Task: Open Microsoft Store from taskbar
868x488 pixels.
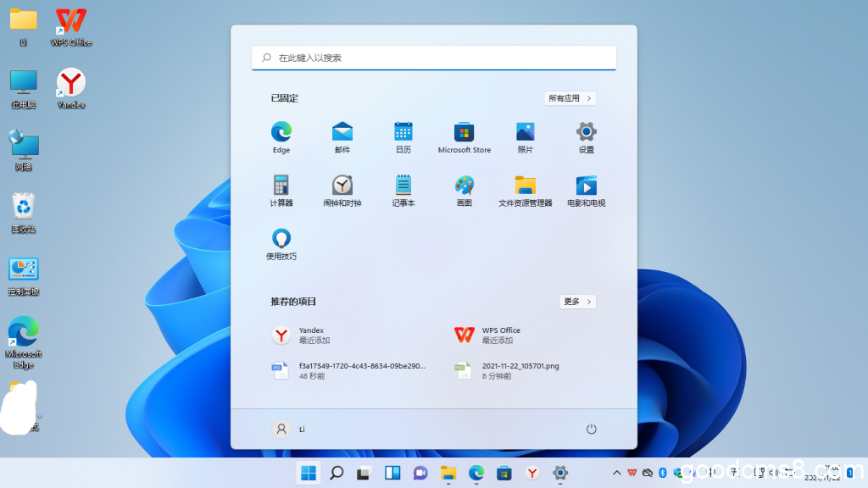Action: [x=504, y=473]
